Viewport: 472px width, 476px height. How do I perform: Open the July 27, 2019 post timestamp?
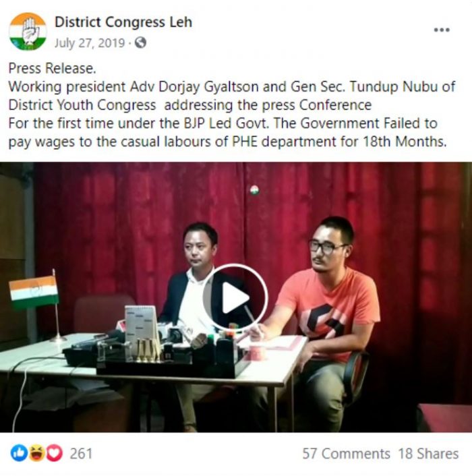click(x=90, y=43)
